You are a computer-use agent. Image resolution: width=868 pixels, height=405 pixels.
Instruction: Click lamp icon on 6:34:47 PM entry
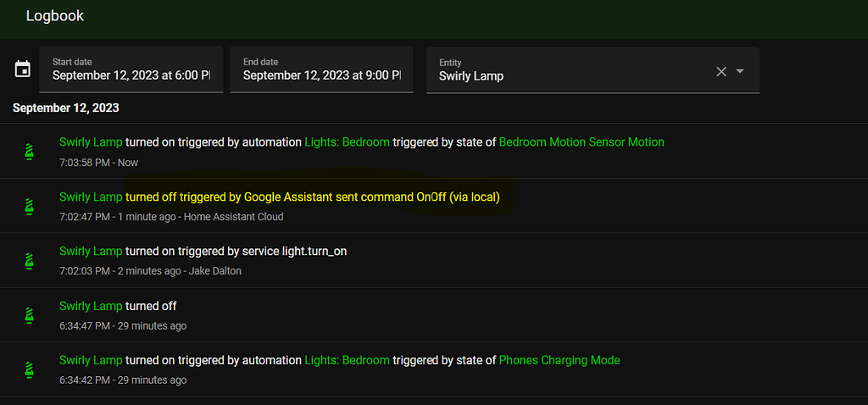click(30, 315)
